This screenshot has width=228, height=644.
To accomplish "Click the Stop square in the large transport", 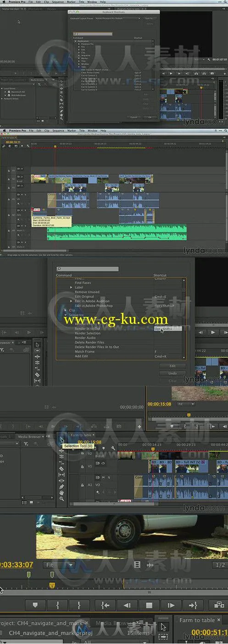I will (149, 605).
